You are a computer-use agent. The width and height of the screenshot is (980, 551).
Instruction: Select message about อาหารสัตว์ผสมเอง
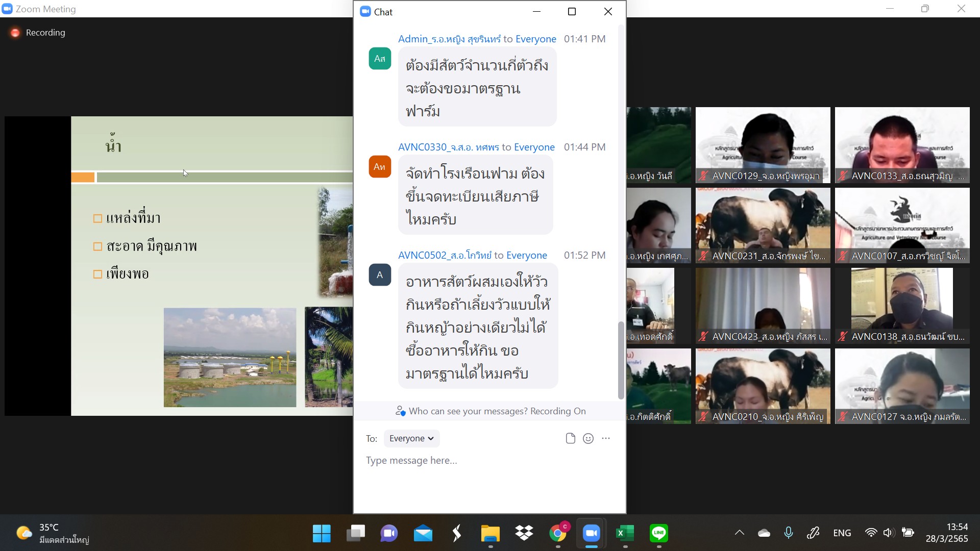click(x=478, y=325)
